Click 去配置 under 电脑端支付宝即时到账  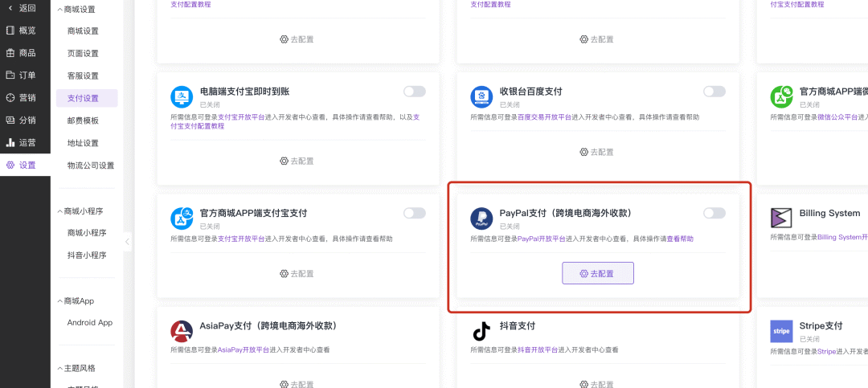(297, 161)
